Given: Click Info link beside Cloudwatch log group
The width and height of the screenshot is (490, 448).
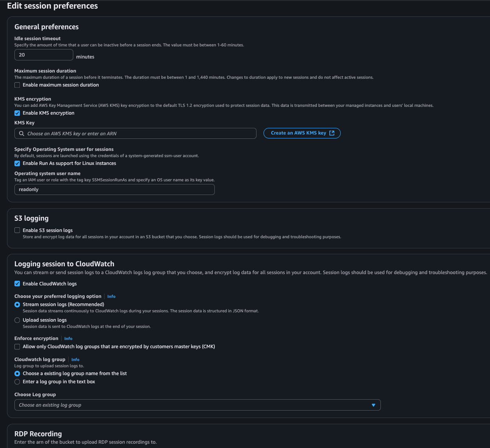Looking at the screenshot, I should click(x=75, y=360).
